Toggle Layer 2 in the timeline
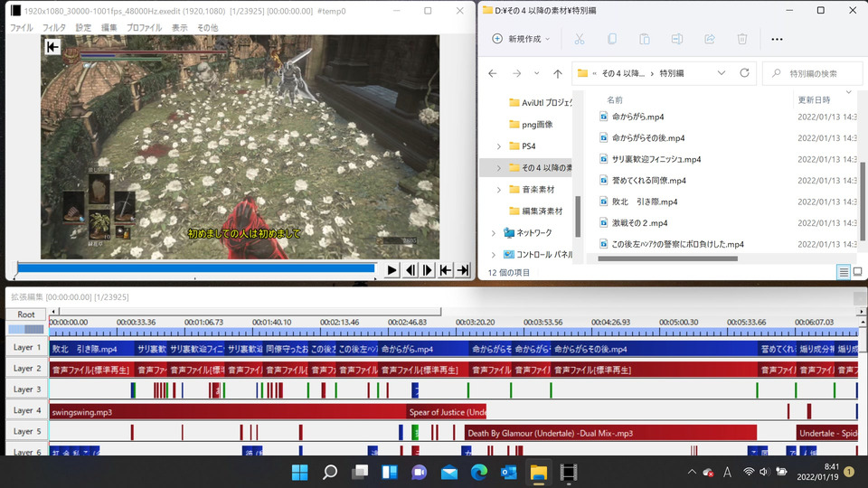This screenshot has height=488, width=868. [x=27, y=369]
